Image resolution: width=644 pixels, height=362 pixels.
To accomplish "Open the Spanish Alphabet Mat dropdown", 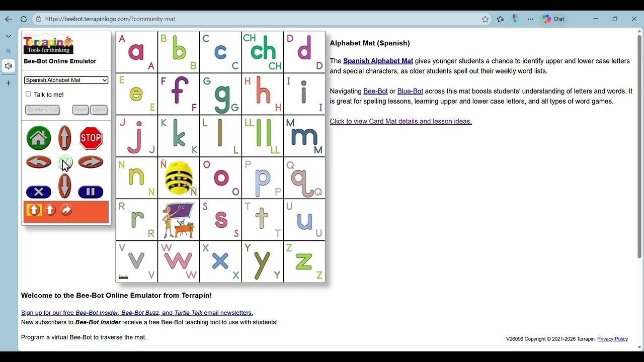I will point(66,80).
